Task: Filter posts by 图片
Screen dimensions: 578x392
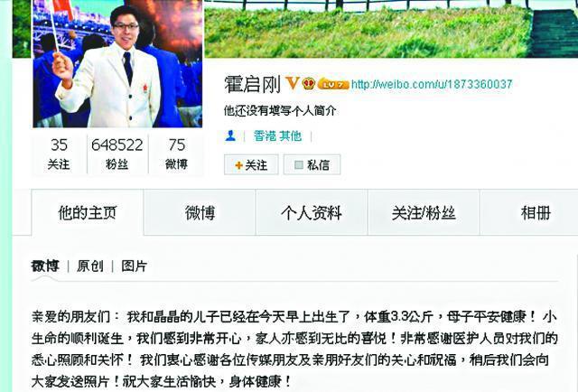Action: pos(135,266)
